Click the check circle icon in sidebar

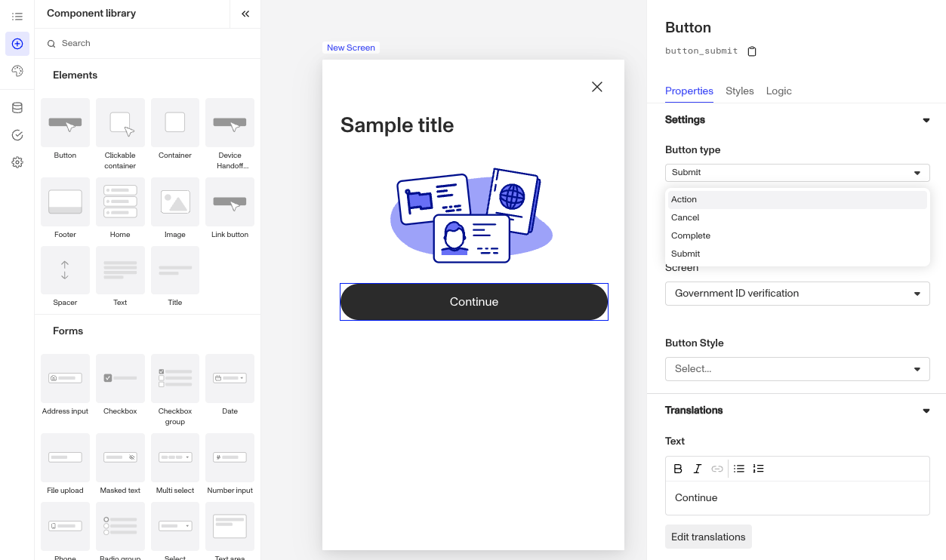17,135
